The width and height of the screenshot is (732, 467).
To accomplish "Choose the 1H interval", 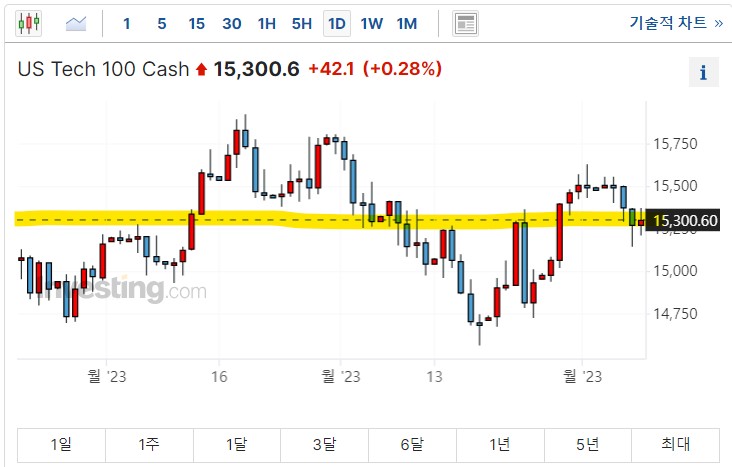I will 267,23.
